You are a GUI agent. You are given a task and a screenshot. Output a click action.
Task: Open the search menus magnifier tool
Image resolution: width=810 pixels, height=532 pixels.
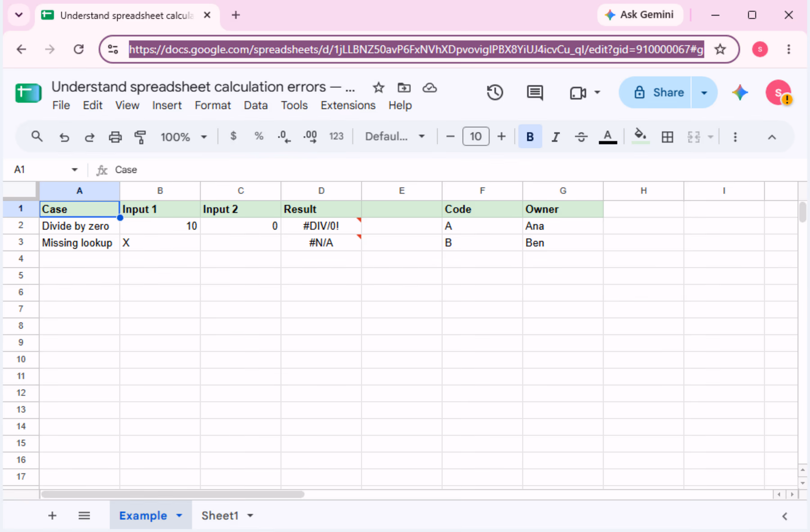[37, 136]
